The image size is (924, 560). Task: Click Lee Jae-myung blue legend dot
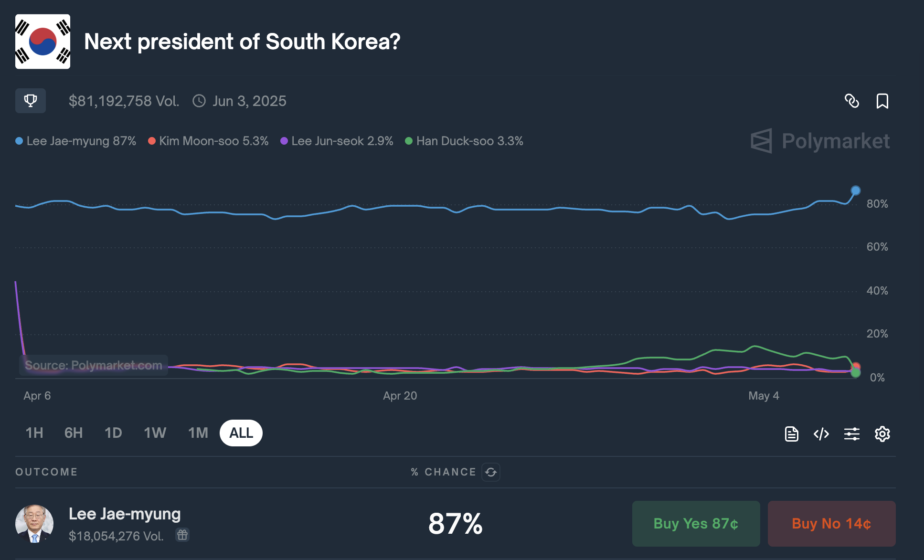19,141
